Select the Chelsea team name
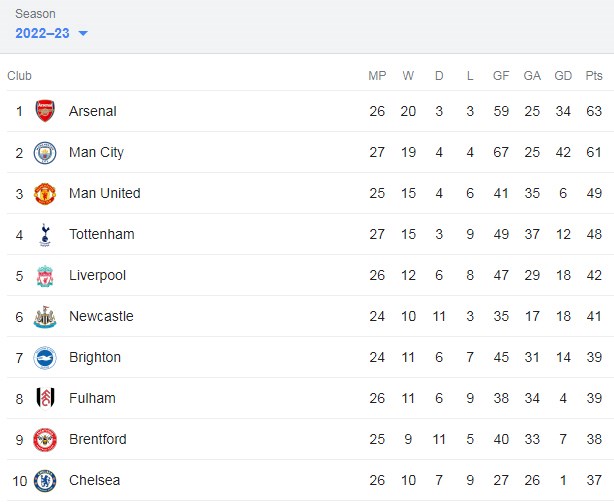 [94, 480]
